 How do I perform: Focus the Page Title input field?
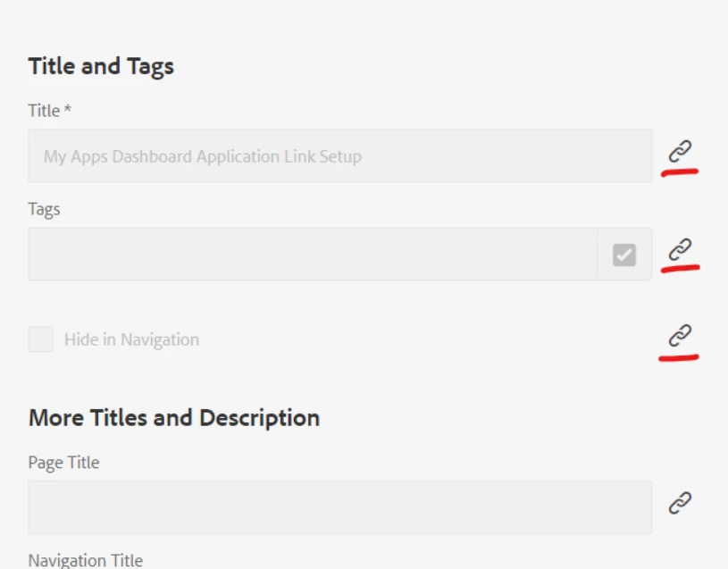(339, 507)
